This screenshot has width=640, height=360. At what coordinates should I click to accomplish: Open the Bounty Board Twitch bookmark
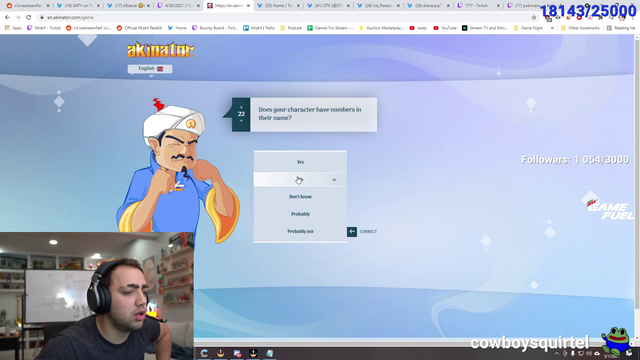[215, 28]
